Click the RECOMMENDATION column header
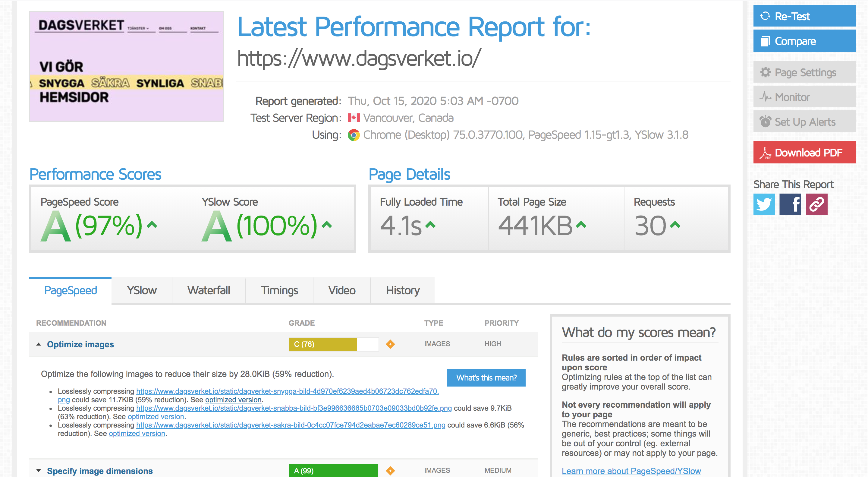This screenshot has width=868, height=477. [x=71, y=323]
